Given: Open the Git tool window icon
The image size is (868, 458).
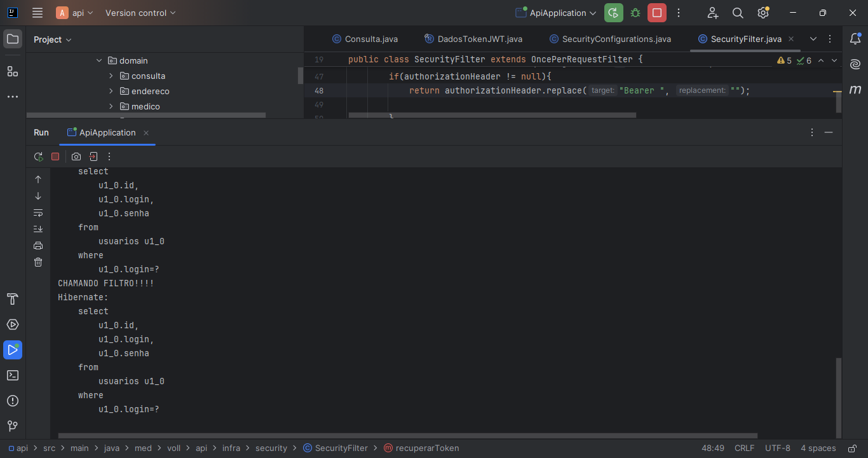Looking at the screenshot, I should pyautogui.click(x=13, y=426).
